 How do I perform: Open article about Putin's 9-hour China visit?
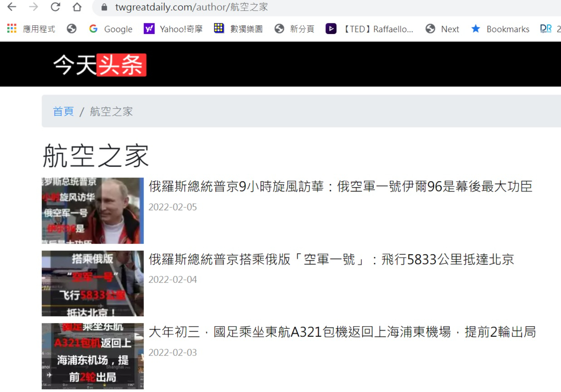pos(340,187)
